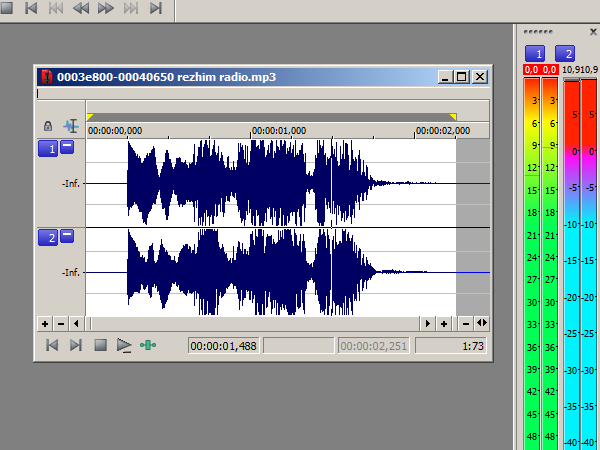Click the meters panel drag handle dots
Screen dimensions: 600x450
(538, 32)
